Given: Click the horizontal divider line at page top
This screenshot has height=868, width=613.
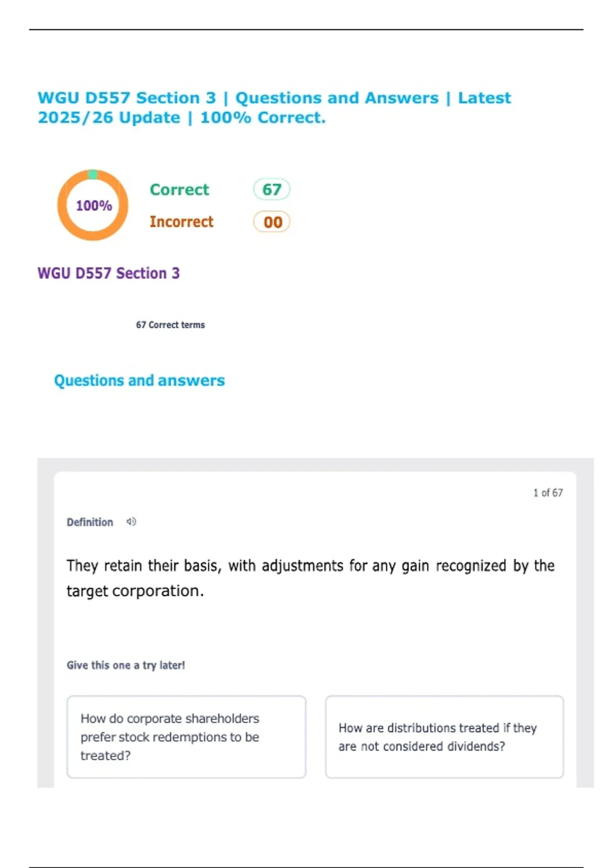Looking at the screenshot, I should coord(306,30).
